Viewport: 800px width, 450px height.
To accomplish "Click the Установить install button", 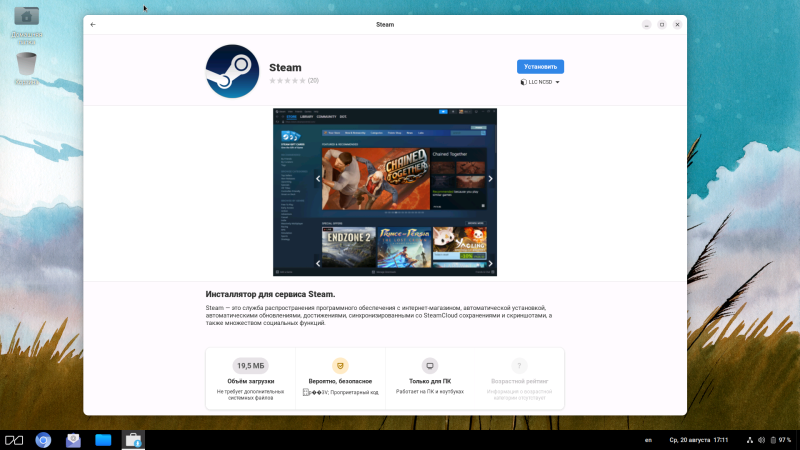I will coord(540,67).
